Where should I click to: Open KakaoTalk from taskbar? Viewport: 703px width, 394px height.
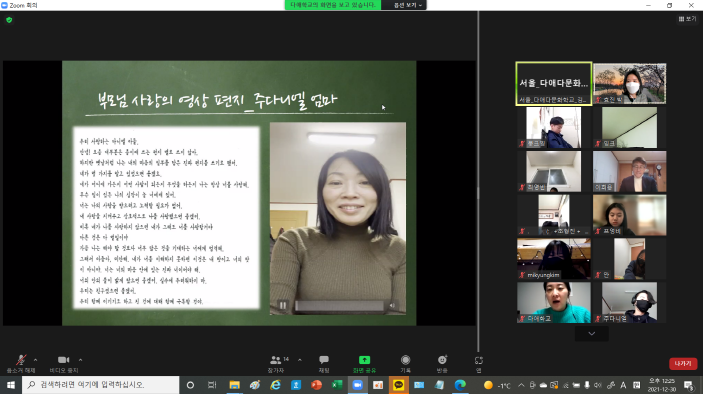pos(398,385)
